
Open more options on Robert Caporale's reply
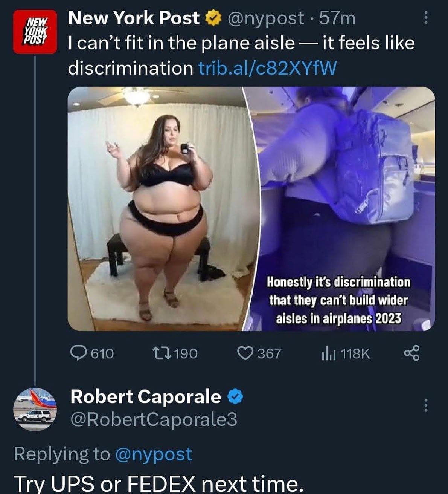[426, 405]
